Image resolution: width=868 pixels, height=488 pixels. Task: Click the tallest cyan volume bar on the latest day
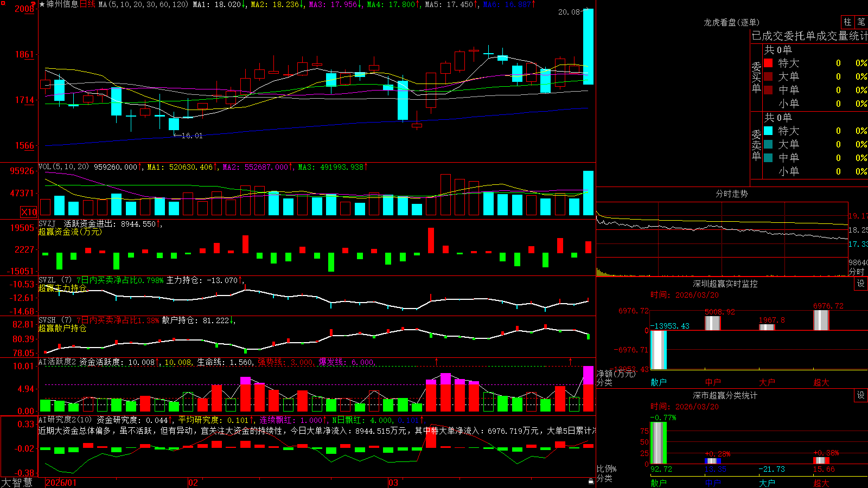click(x=588, y=193)
